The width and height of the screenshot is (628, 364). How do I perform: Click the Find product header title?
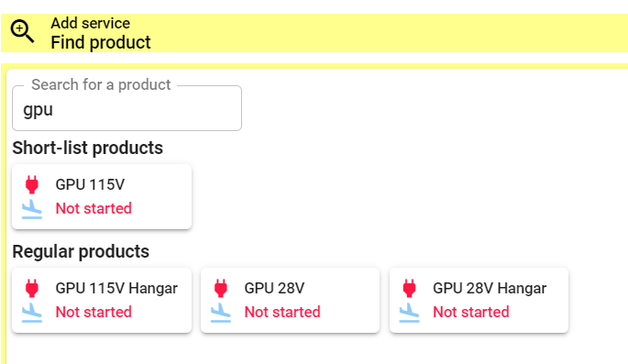101,42
